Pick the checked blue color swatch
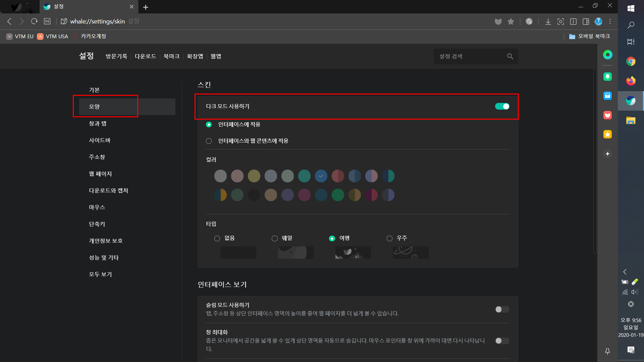Image resolution: width=644 pixels, height=362 pixels. coord(321,176)
